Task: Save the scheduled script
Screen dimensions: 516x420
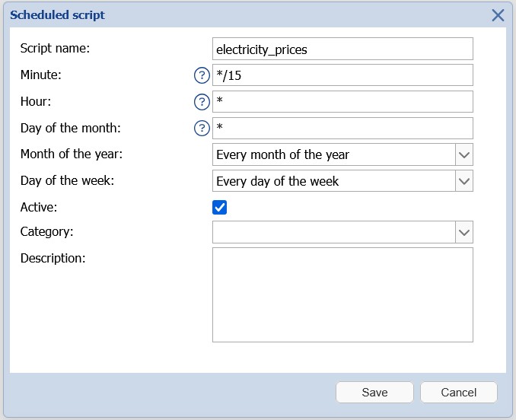Action: [374, 393]
